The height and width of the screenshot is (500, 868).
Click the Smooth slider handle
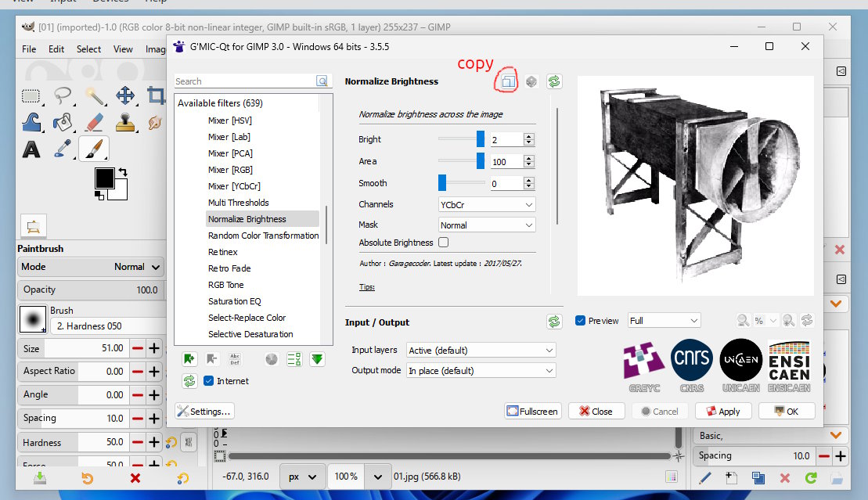tap(442, 183)
